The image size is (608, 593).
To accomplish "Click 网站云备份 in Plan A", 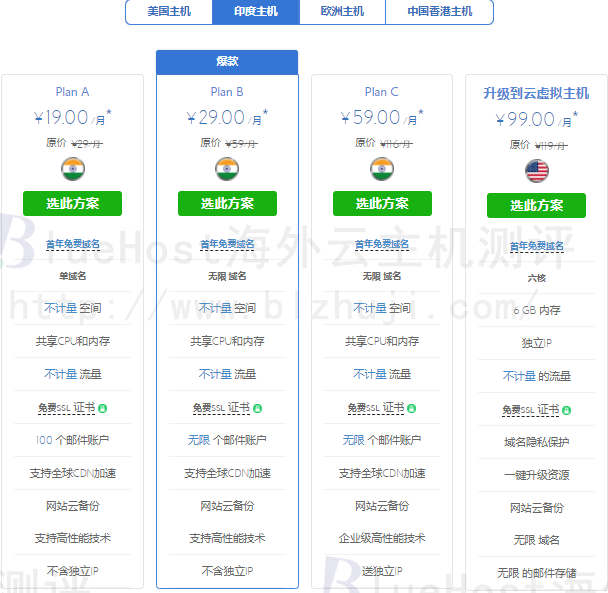I will tap(73, 506).
